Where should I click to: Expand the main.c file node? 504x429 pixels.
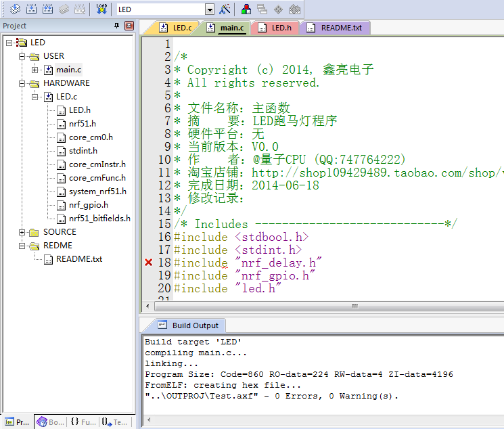tap(35, 70)
